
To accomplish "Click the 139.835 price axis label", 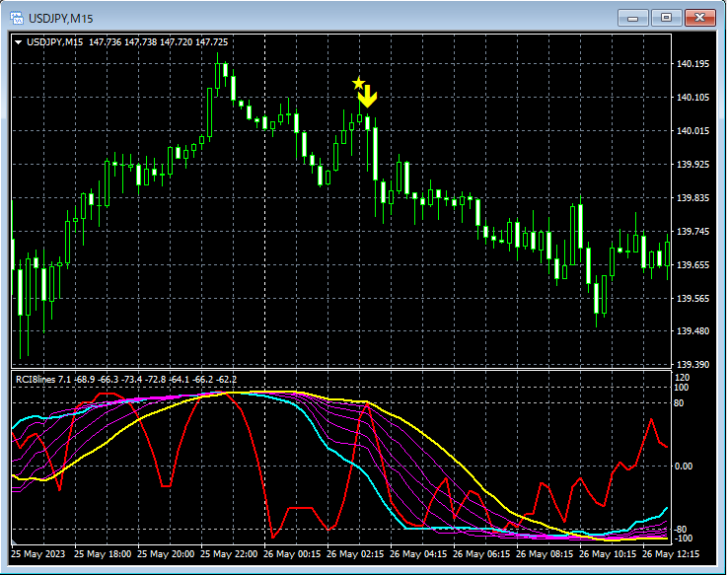I will [693, 198].
